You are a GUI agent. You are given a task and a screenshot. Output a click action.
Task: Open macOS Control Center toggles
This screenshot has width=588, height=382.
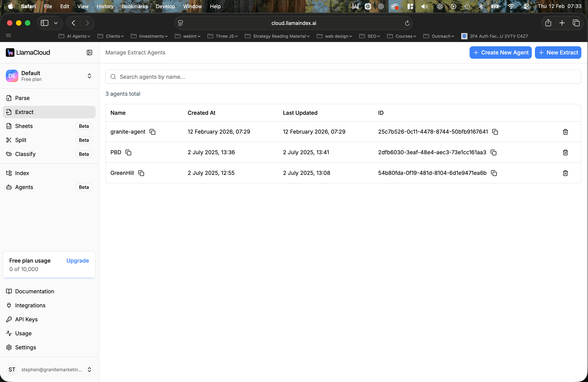[x=526, y=6]
